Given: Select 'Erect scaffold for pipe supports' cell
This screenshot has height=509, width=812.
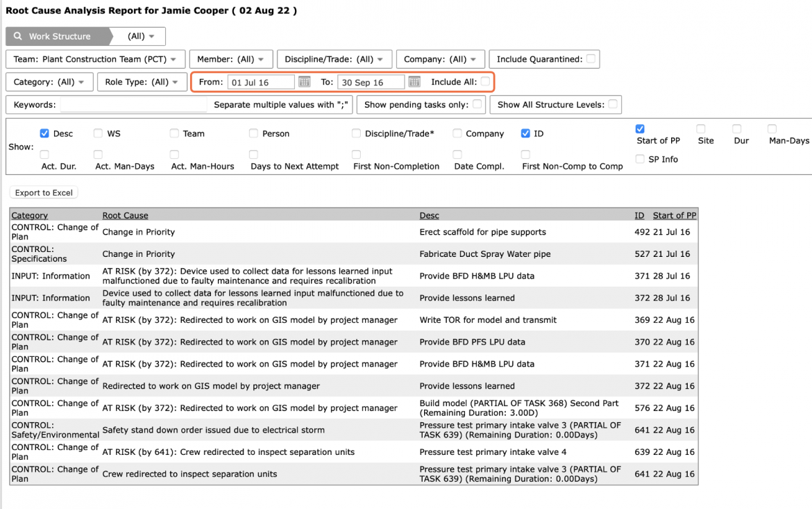Looking at the screenshot, I should coord(482,232).
